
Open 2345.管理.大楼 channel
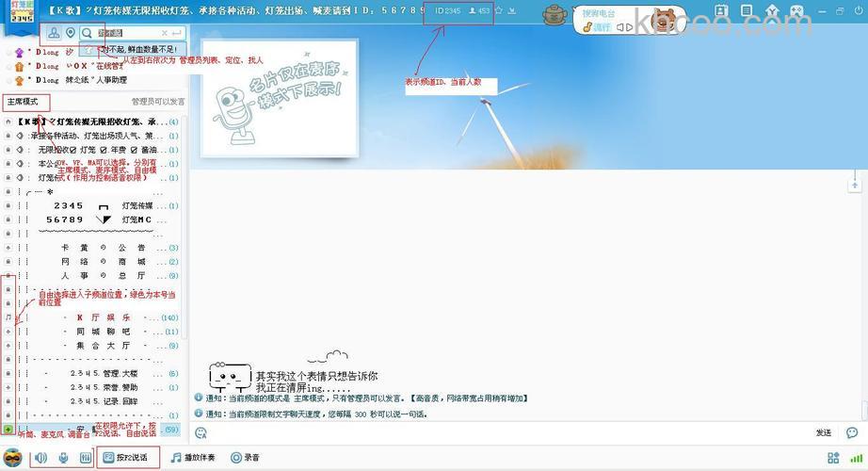tap(91, 373)
